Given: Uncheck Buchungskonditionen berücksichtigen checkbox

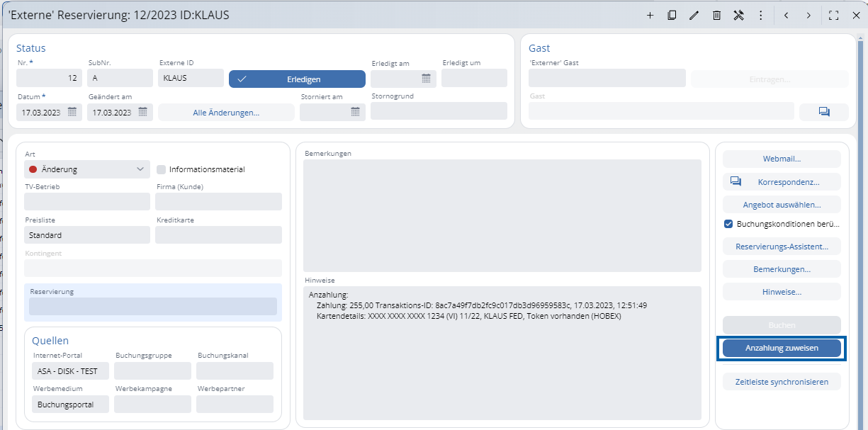Looking at the screenshot, I should click(728, 224).
